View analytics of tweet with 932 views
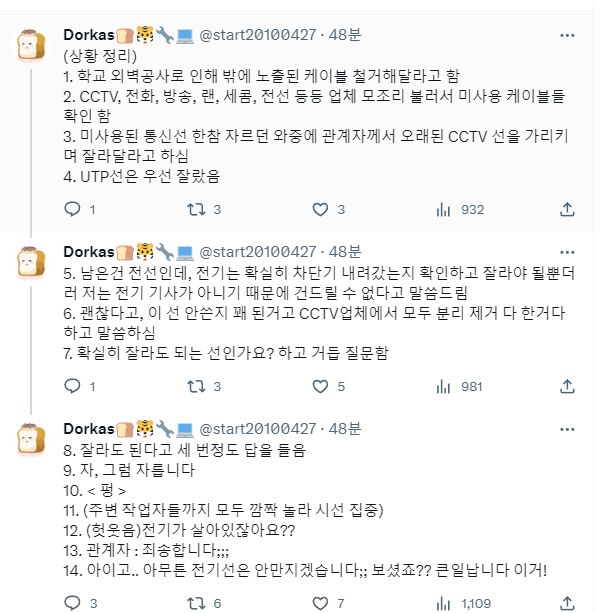 coord(444,209)
